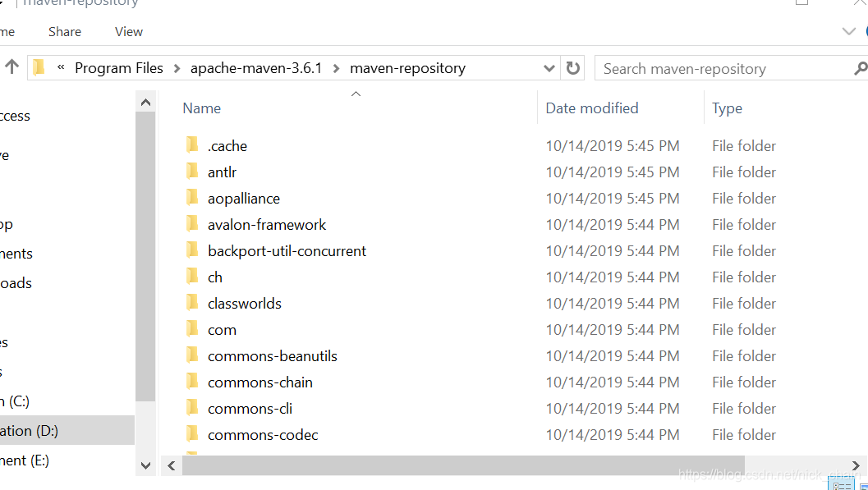Select the .cache folder icon

coord(192,145)
